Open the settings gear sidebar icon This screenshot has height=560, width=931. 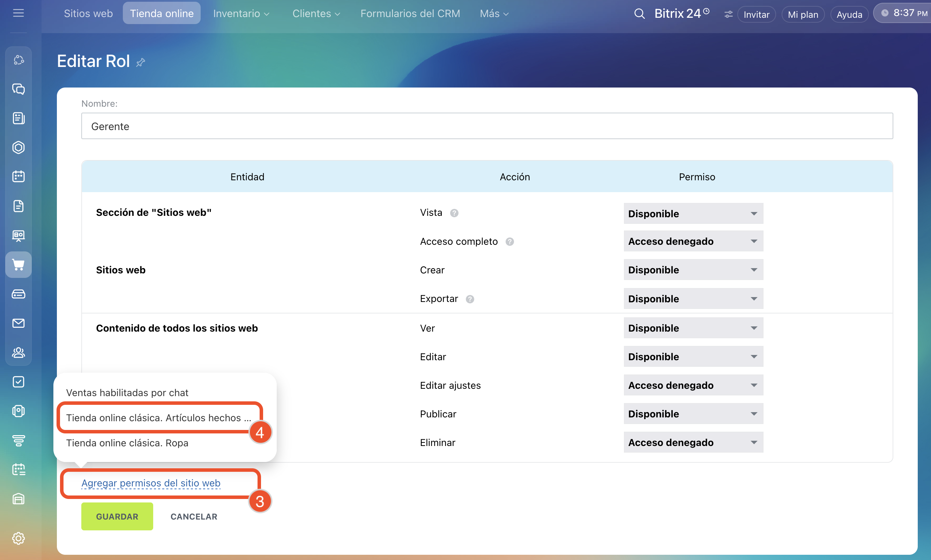pos(18,538)
